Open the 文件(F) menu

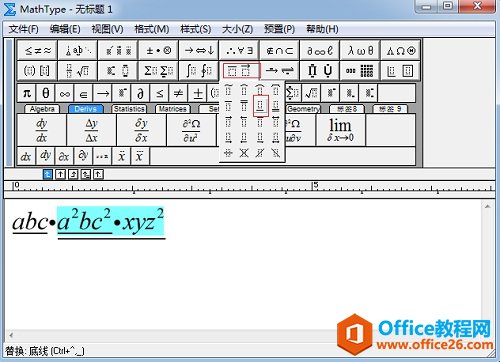coord(23,29)
